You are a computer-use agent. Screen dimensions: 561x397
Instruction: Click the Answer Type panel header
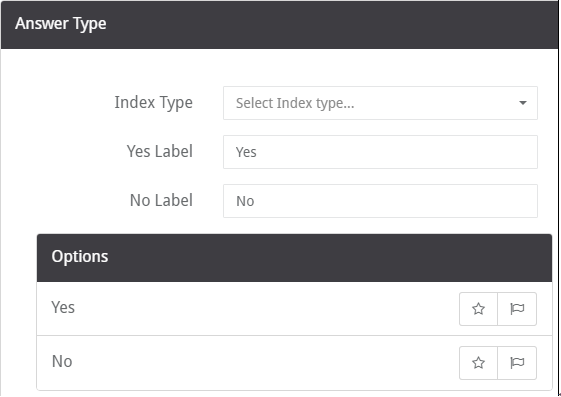pyautogui.click(x=279, y=25)
